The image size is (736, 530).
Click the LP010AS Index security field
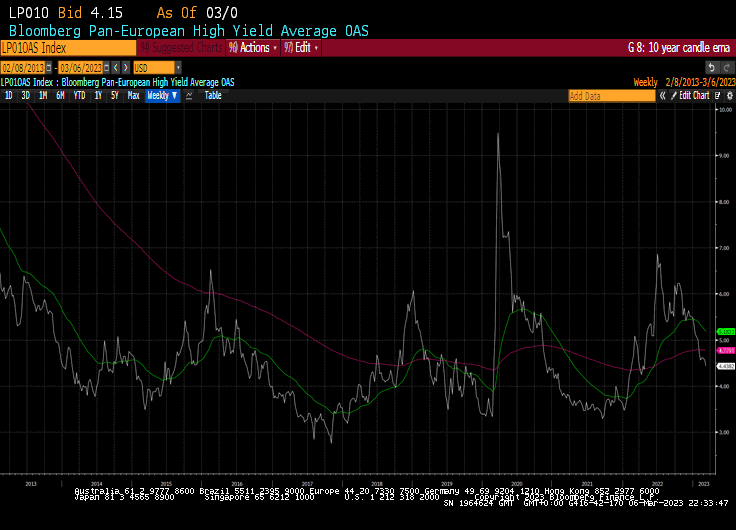tap(69, 48)
